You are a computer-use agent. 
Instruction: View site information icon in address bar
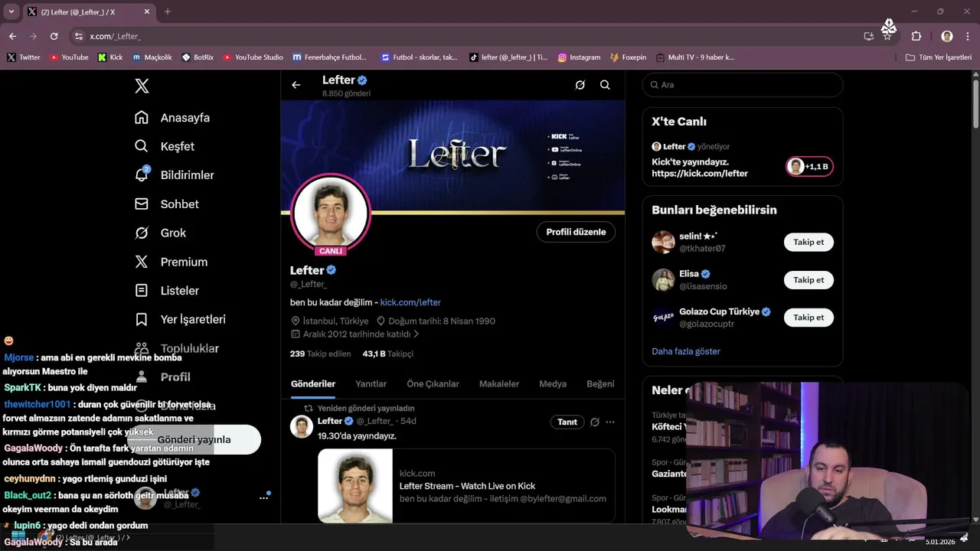tap(78, 36)
